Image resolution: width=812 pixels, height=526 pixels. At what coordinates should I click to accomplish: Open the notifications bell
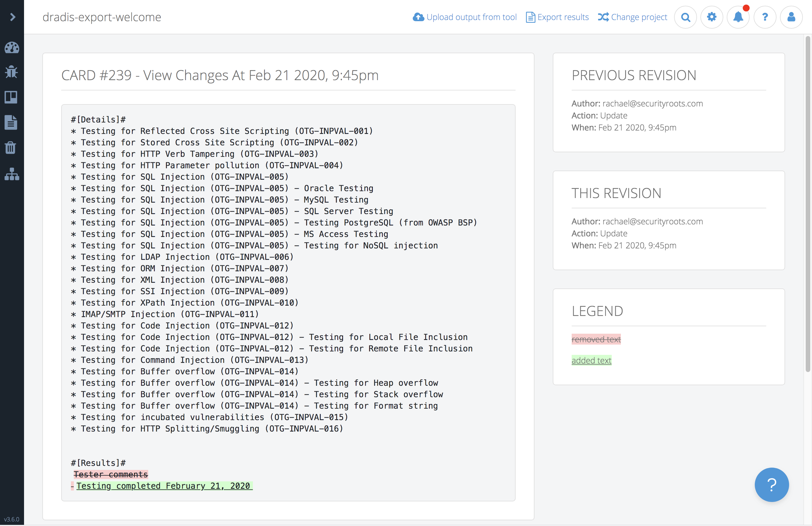(738, 17)
